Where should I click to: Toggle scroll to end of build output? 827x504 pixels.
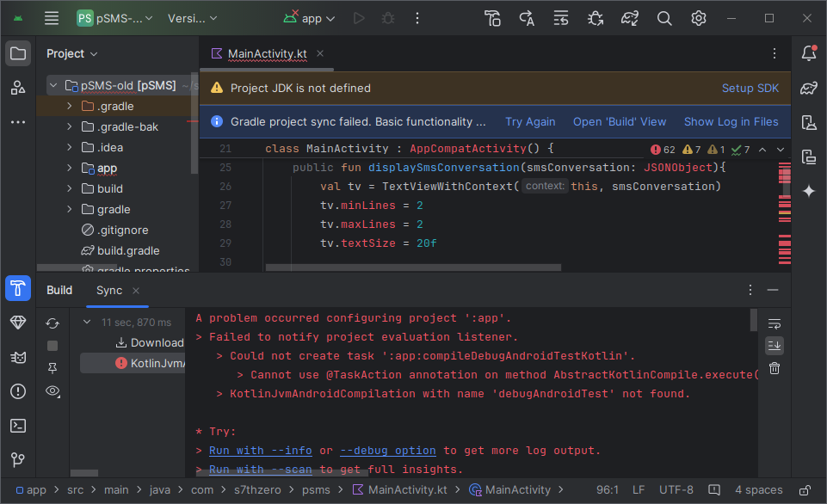[x=775, y=346]
